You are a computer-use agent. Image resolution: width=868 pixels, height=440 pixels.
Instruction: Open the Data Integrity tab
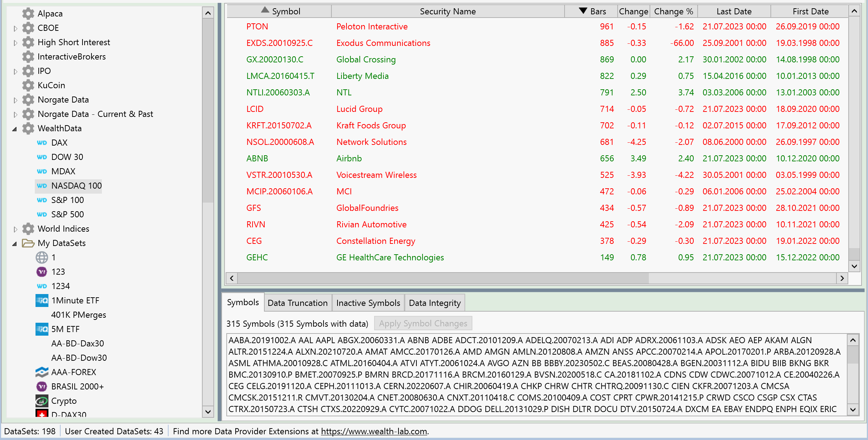point(435,303)
